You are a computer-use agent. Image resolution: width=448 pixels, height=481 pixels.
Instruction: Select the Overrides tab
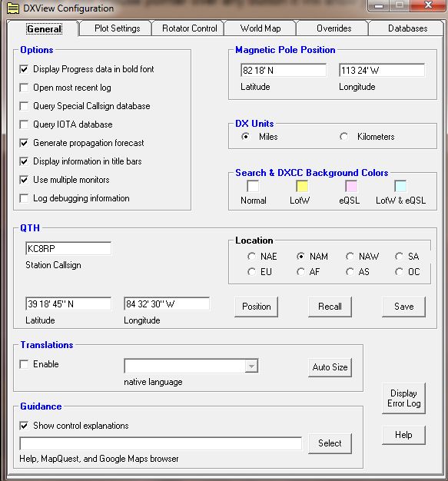[334, 28]
